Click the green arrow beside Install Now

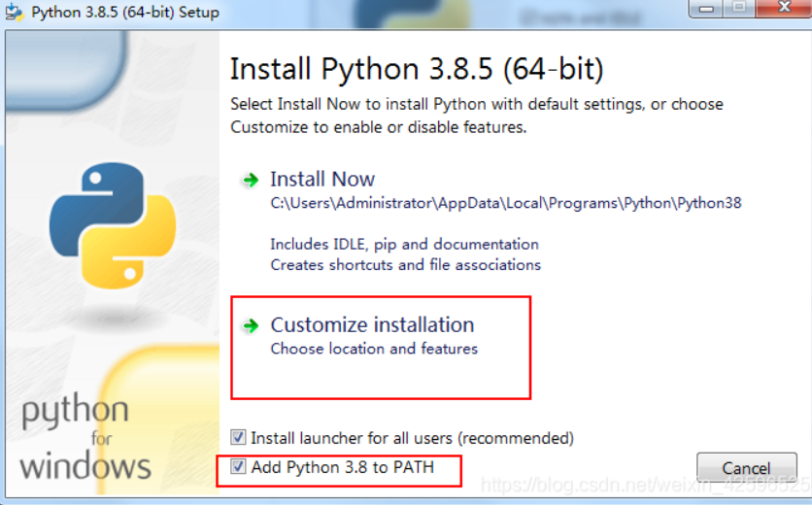251,180
